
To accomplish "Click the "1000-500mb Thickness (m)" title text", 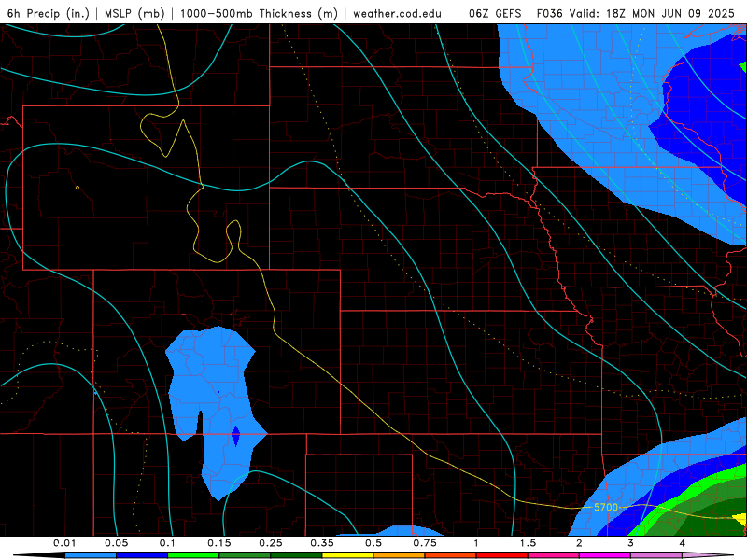I will (x=259, y=13).
